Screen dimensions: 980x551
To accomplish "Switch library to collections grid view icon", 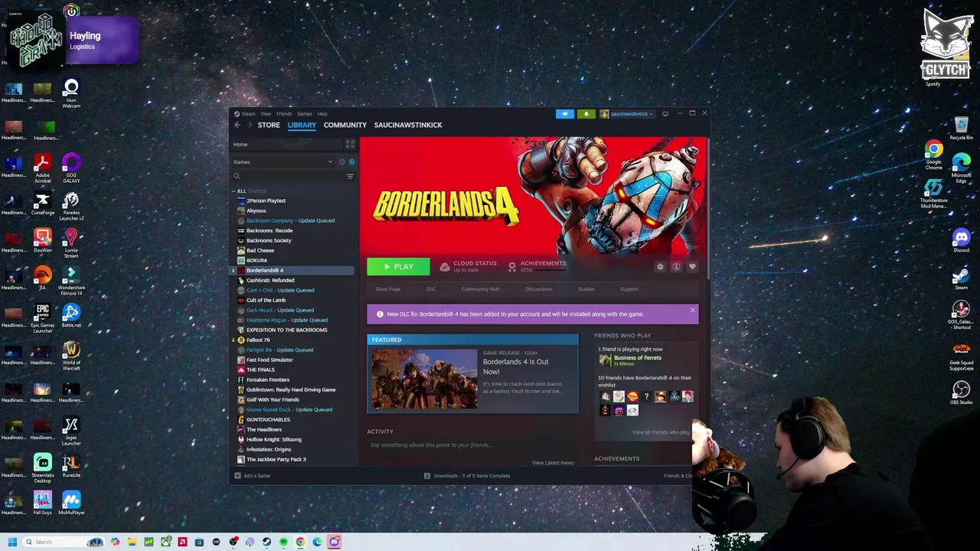I will (350, 144).
